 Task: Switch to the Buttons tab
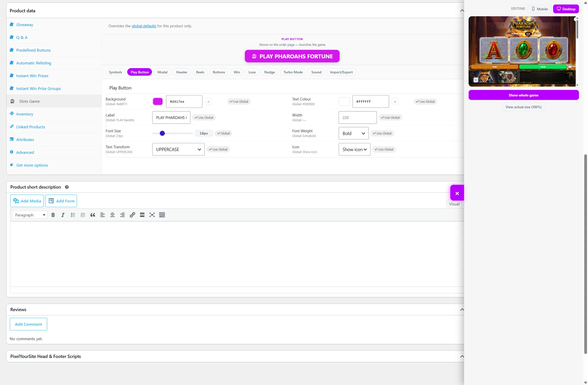pos(219,72)
